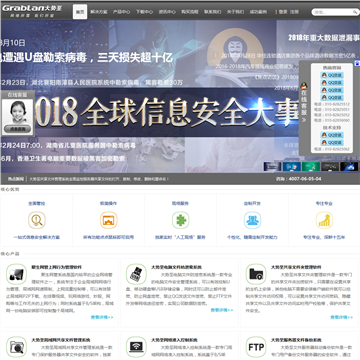The height and width of the screenshot is (360, 360).
Task: Open the 购买流程 navigation item
Action: pyautogui.click(x=190, y=12)
